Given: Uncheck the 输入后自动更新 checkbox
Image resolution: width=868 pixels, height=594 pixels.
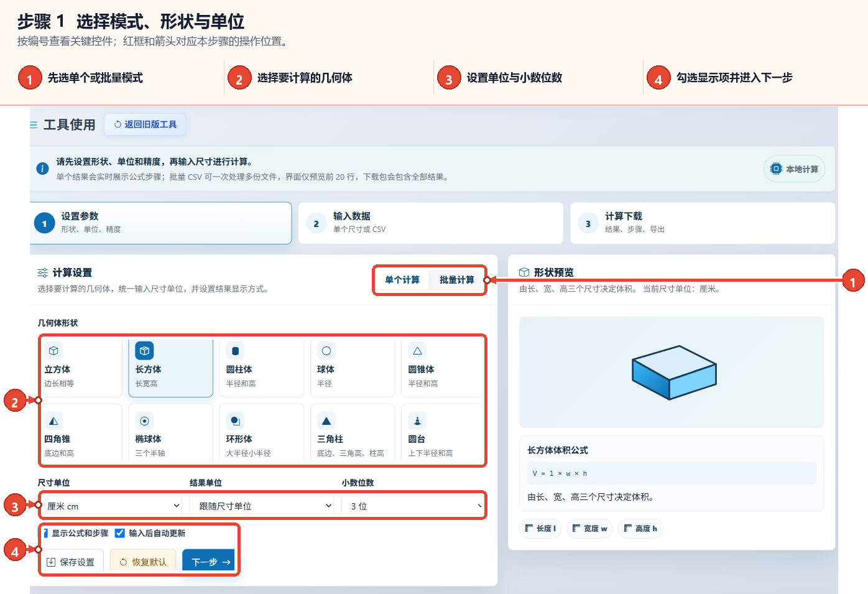Looking at the screenshot, I should pos(120,533).
